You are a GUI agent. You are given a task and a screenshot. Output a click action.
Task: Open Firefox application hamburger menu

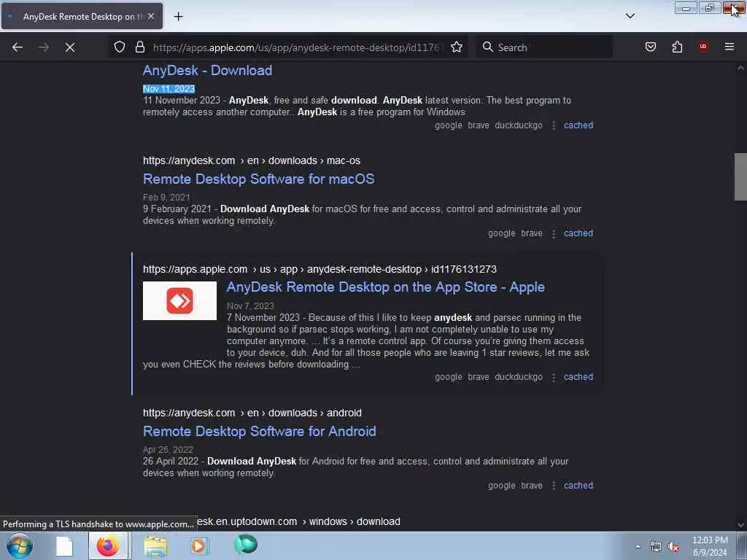coord(729,47)
